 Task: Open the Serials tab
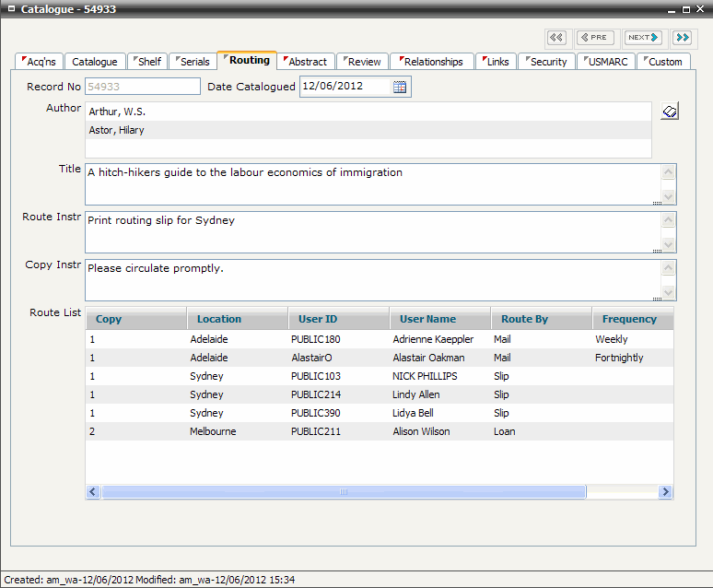tap(192, 62)
